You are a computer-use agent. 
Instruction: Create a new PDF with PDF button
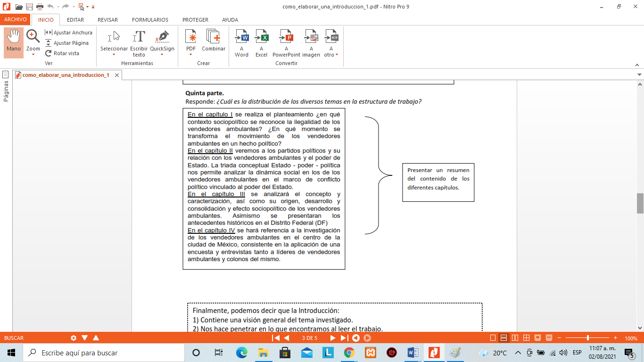click(x=191, y=41)
